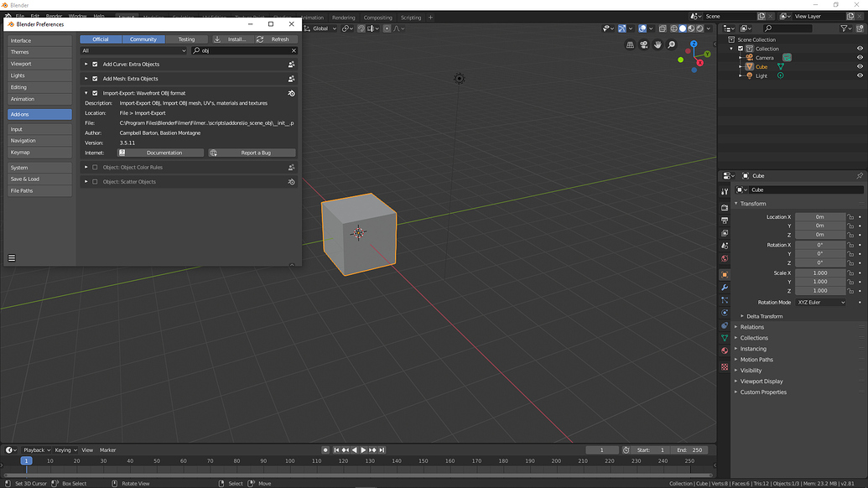The image size is (868, 488).
Task: Select the walk navigation hand icon
Action: pyautogui.click(x=657, y=44)
